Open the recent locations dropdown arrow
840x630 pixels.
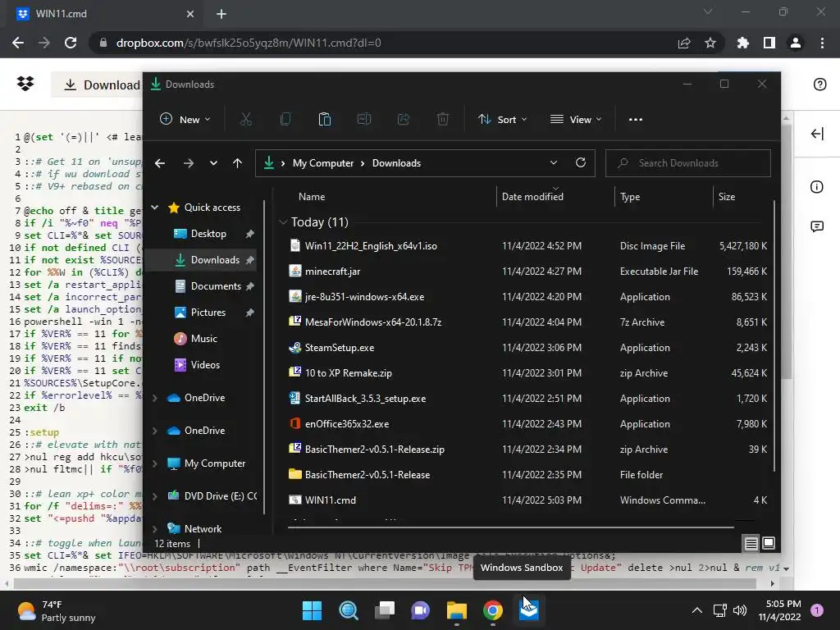(x=213, y=163)
